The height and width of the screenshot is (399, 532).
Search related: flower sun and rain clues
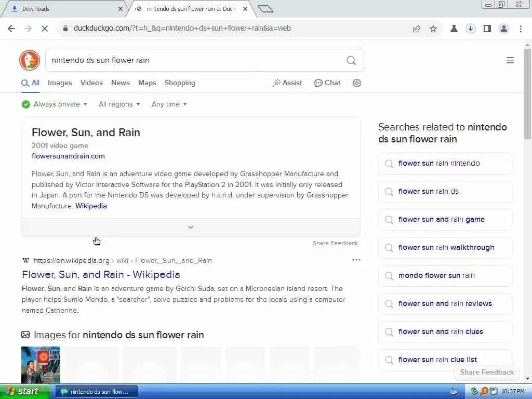tap(445, 332)
